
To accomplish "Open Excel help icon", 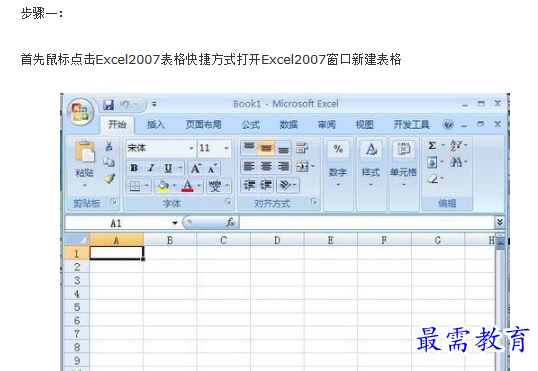I will pyautogui.click(x=448, y=125).
